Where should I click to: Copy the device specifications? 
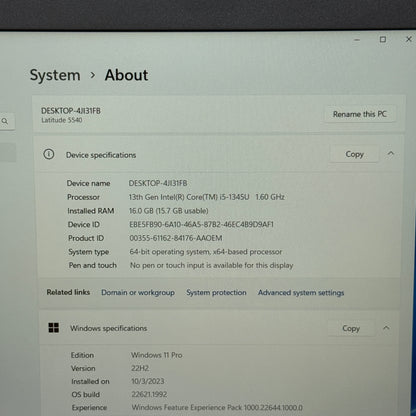pos(354,154)
